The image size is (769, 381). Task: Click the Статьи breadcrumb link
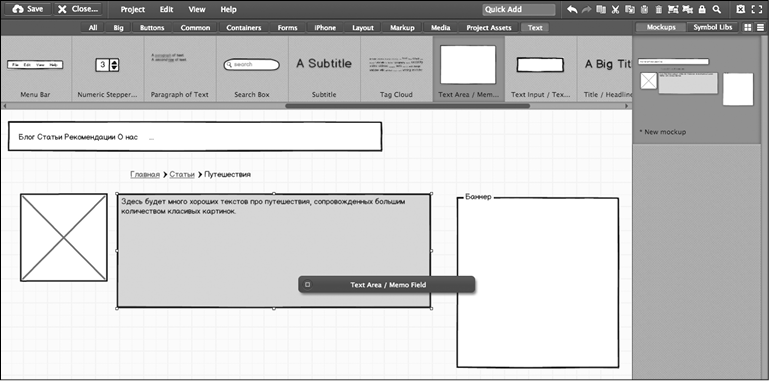[182, 175]
